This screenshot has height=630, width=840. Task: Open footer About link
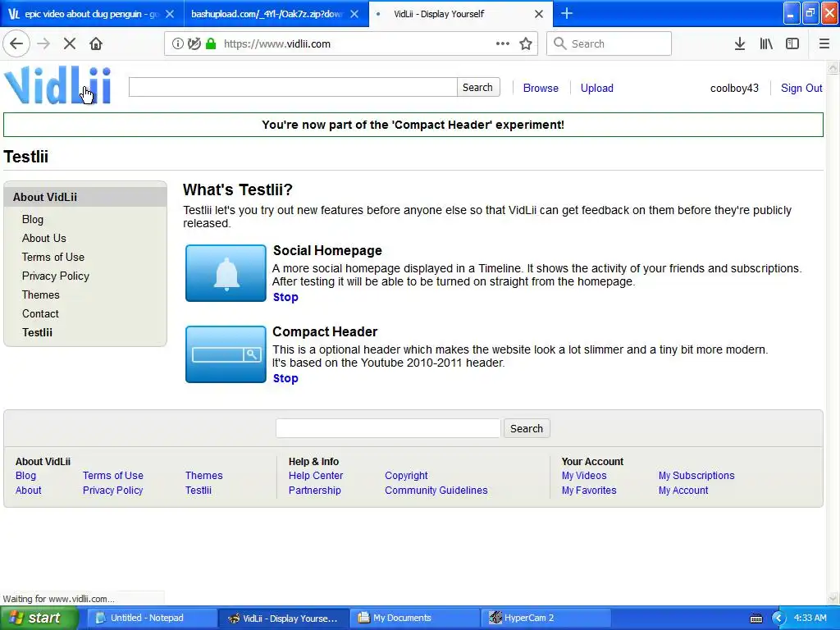coord(29,490)
